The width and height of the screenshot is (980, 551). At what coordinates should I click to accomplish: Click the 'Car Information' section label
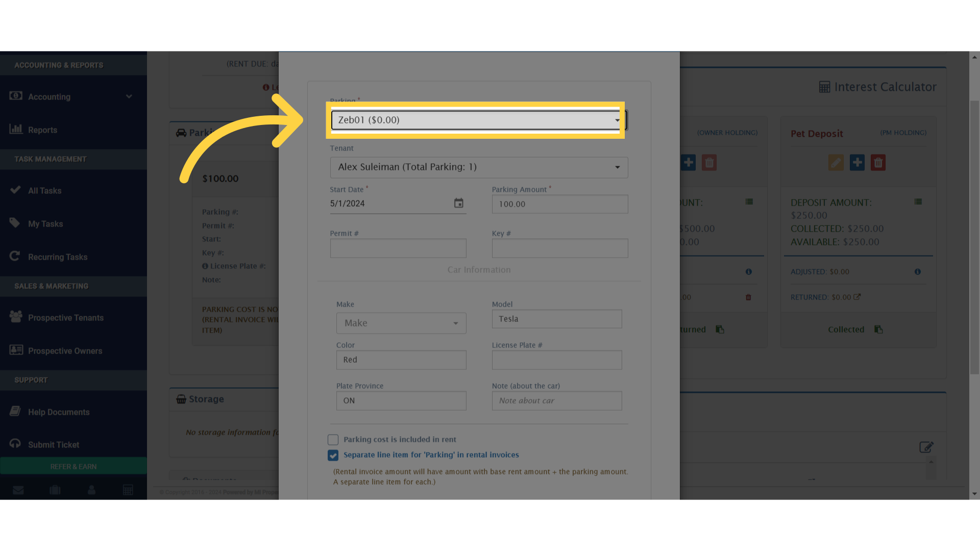[479, 270]
